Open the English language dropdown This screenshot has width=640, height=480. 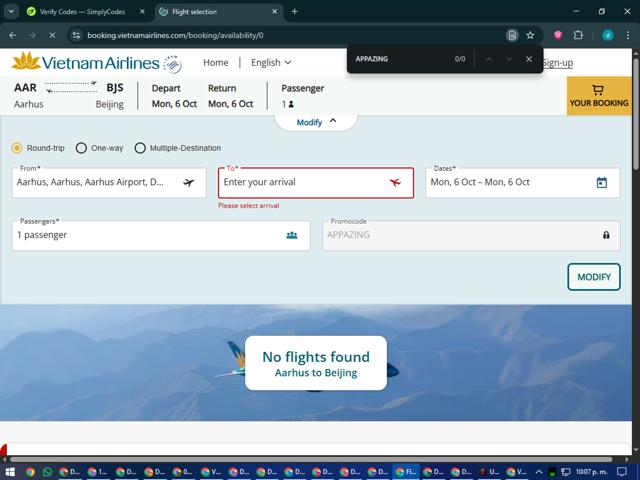271,62
